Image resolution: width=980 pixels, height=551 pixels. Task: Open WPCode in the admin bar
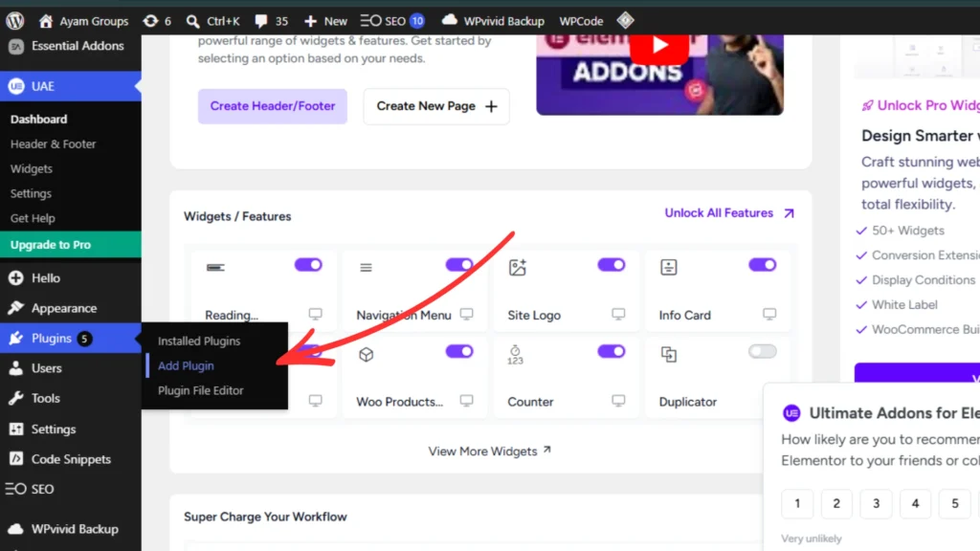[581, 21]
